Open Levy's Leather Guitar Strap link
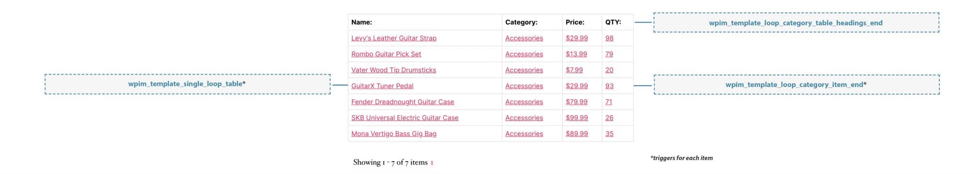The image size is (980, 174). (x=393, y=38)
